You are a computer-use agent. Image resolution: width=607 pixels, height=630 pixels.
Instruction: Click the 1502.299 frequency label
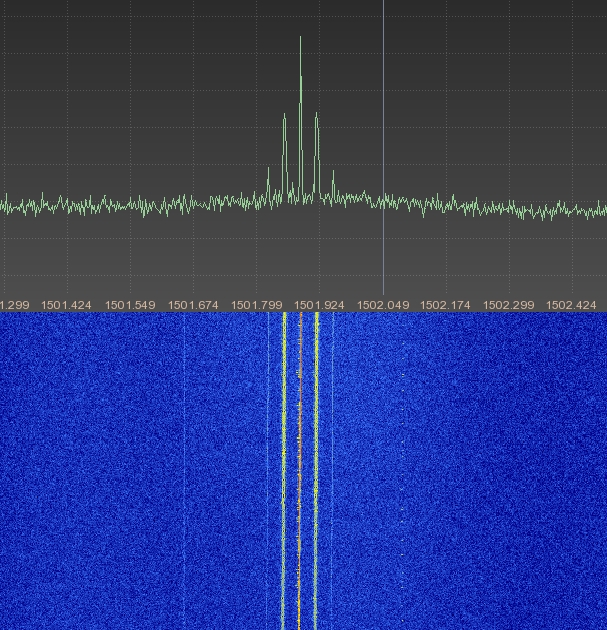pos(508,304)
